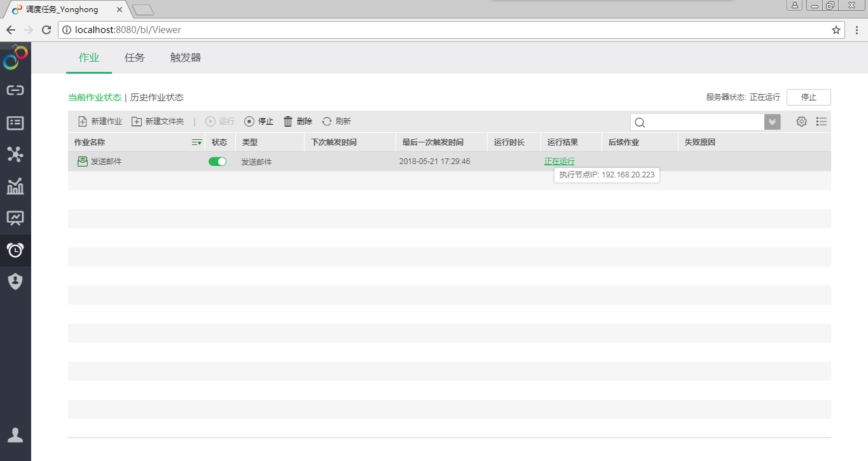Viewport: 868px width, 461px height.
Task: Open the network nodes icon in sidebar
Action: (15, 154)
